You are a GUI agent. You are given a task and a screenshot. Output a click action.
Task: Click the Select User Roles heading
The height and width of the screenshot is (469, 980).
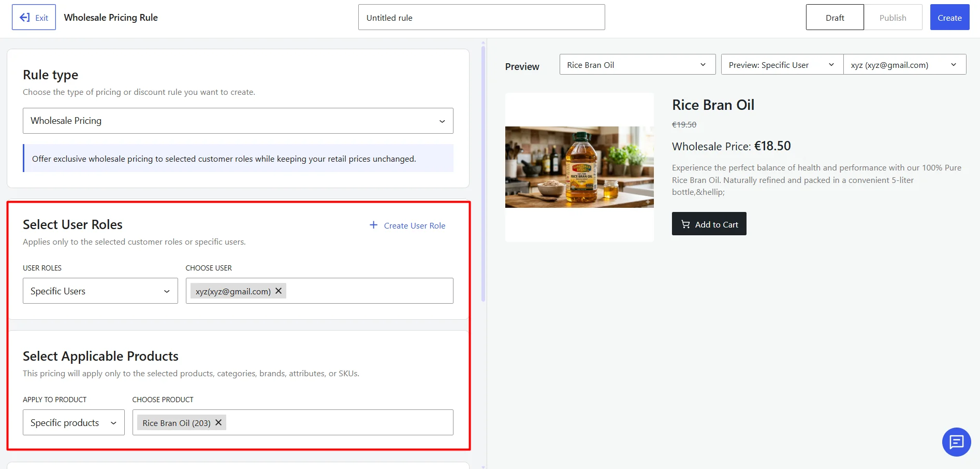(72, 224)
